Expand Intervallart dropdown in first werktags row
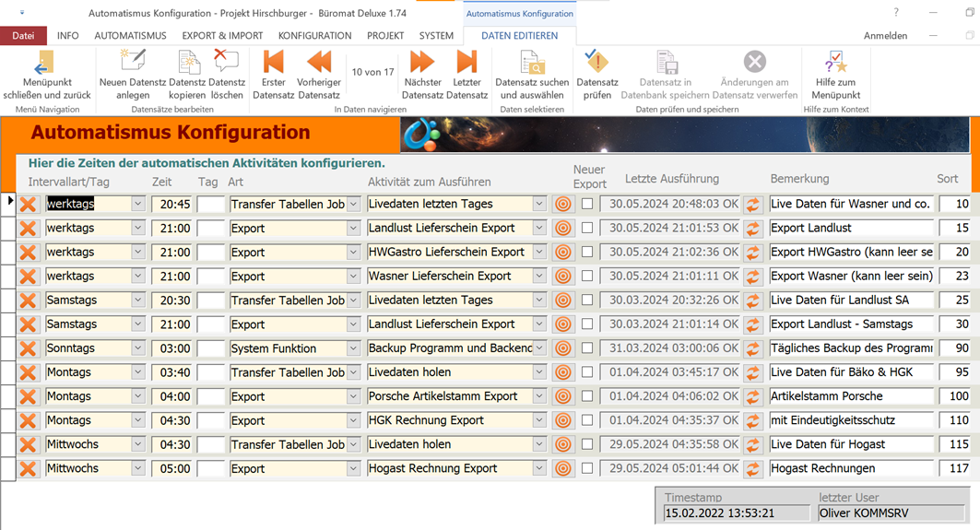Viewport: 980px width, 530px height. click(x=138, y=204)
